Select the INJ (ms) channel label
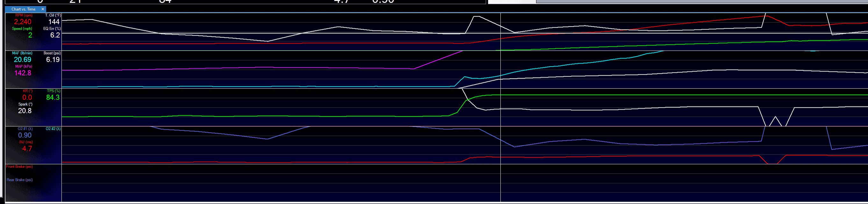Image resolution: width=868 pixels, height=204 pixels. point(26,142)
